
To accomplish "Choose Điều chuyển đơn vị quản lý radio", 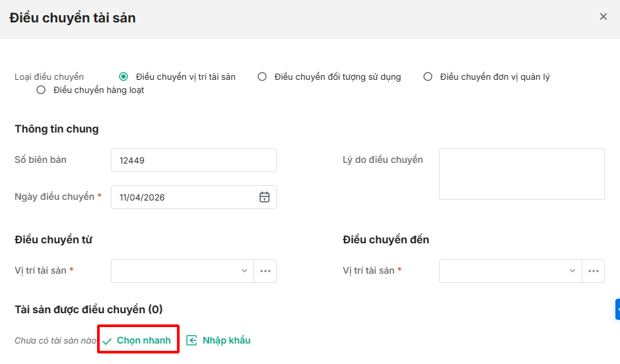I will point(428,76).
